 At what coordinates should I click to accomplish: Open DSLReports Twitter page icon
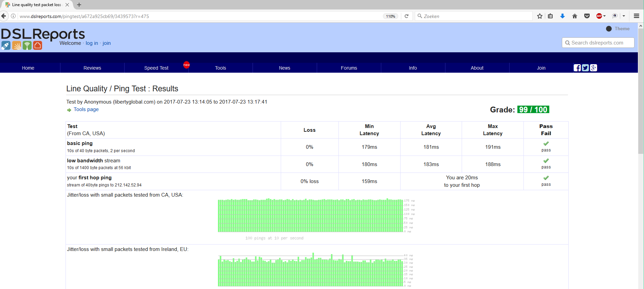coord(585,68)
